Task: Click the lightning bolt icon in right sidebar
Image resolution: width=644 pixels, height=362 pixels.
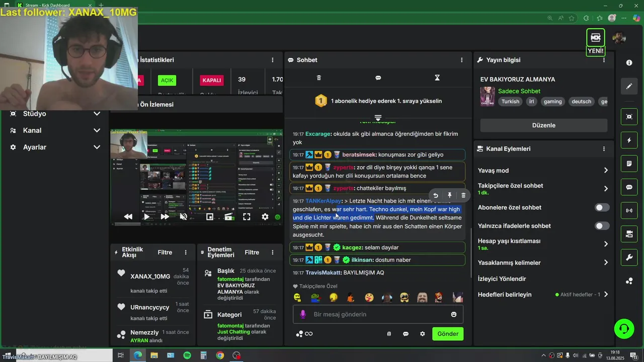Action: click(x=629, y=140)
